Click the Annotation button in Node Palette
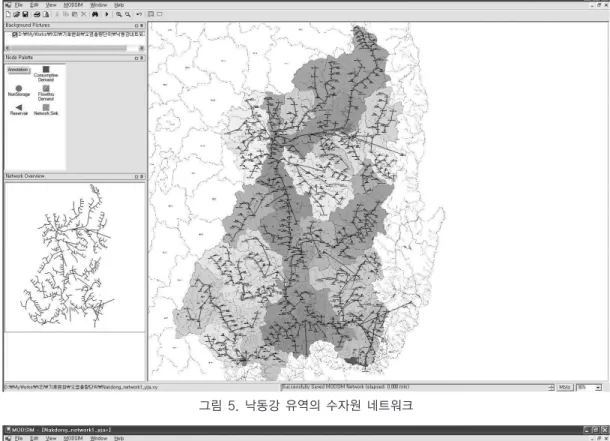610x441 pixels. pyautogui.click(x=18, y=70)
